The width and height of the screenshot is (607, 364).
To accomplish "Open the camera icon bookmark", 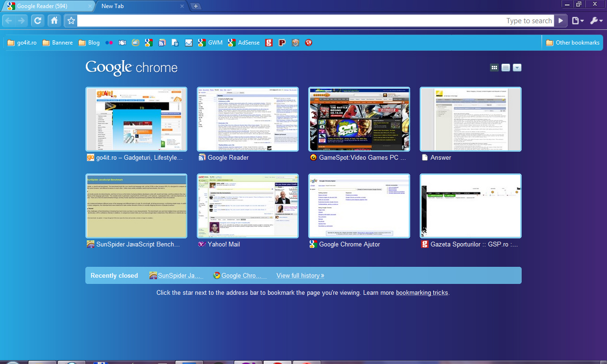I will pos(122,43).
